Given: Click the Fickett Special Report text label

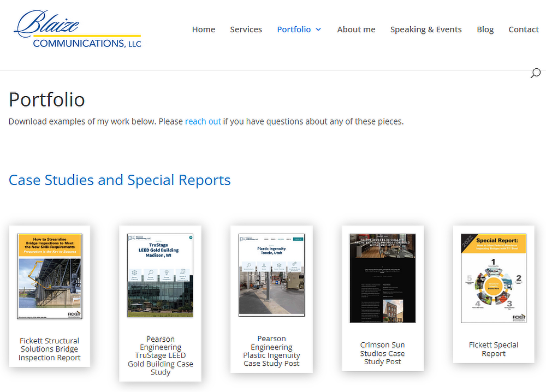Looking at the screenshot, I should (493, 349).
